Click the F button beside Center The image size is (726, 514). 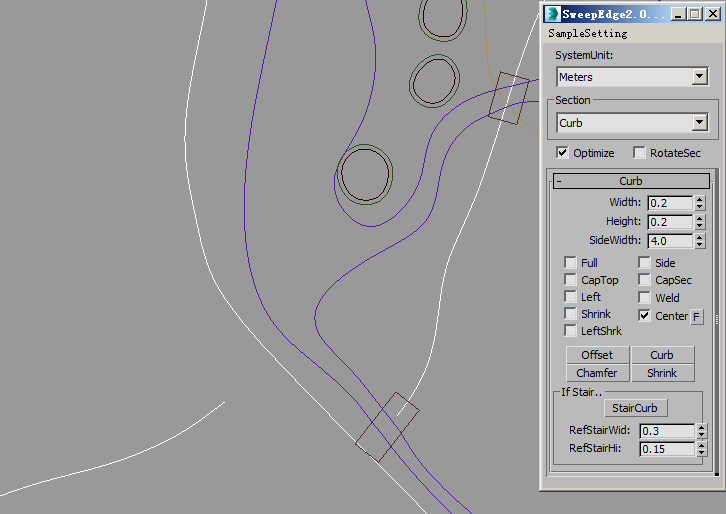point(696,317)
